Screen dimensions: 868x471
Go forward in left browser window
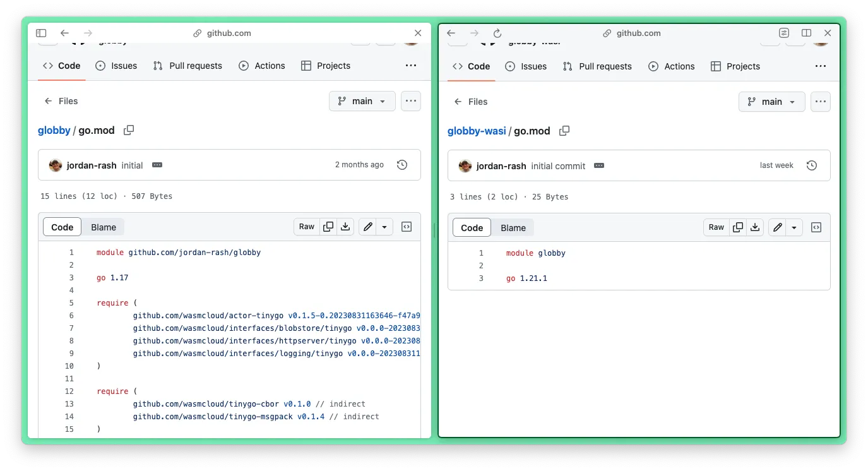pos(88,33)
